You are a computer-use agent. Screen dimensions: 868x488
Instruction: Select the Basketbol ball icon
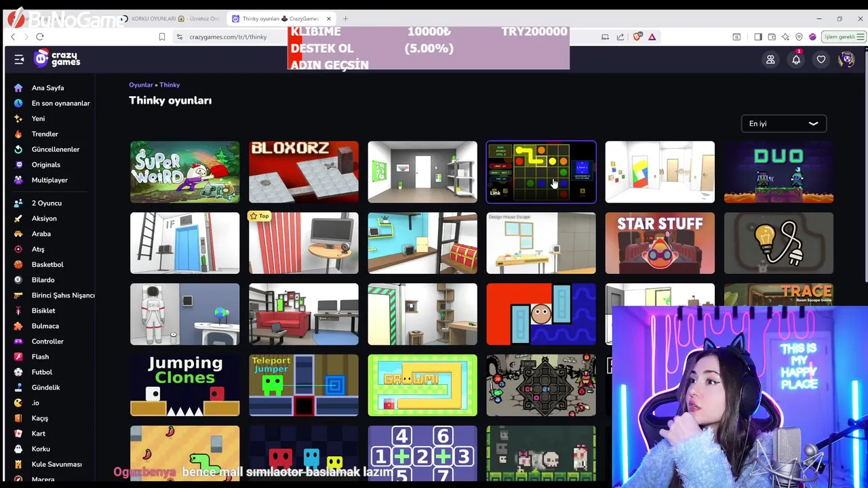click(18, 264)
